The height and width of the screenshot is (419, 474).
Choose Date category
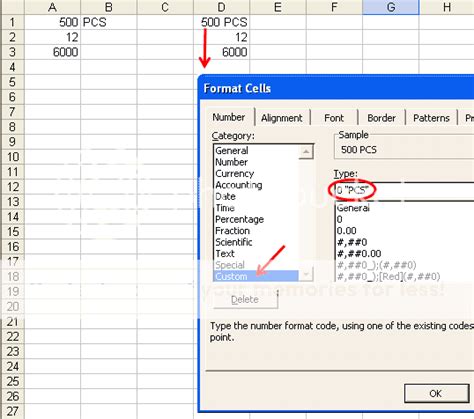pyautogui.click(x=257, y=196)
